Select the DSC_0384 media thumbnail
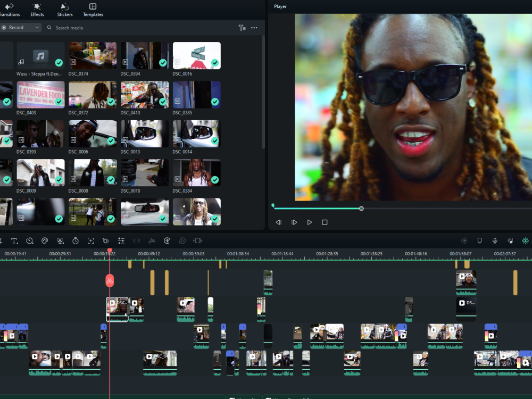The image size is (532, 399). tap(197, 173)
